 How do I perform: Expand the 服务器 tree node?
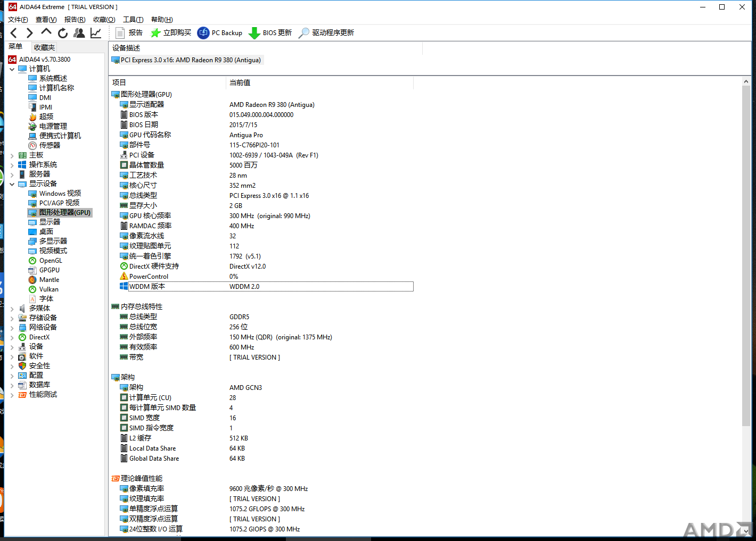pyautogui.click(x=12, y=174)
